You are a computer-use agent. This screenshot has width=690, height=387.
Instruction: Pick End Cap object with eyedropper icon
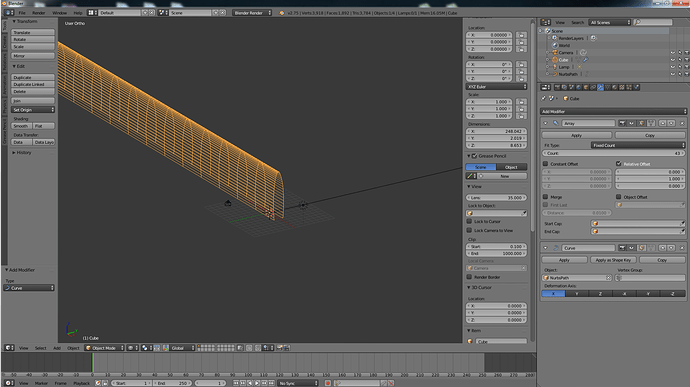[683, 231]
